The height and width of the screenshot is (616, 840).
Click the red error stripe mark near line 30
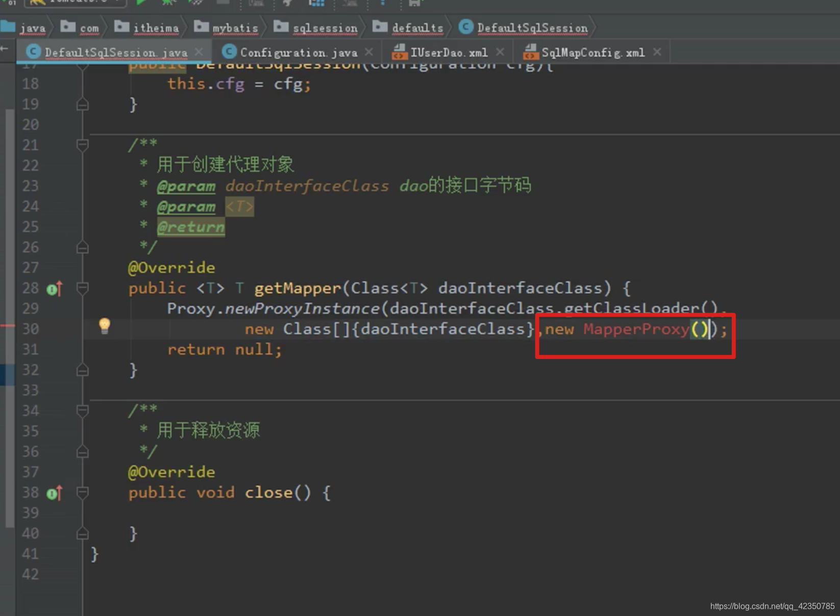pos(7,325)
